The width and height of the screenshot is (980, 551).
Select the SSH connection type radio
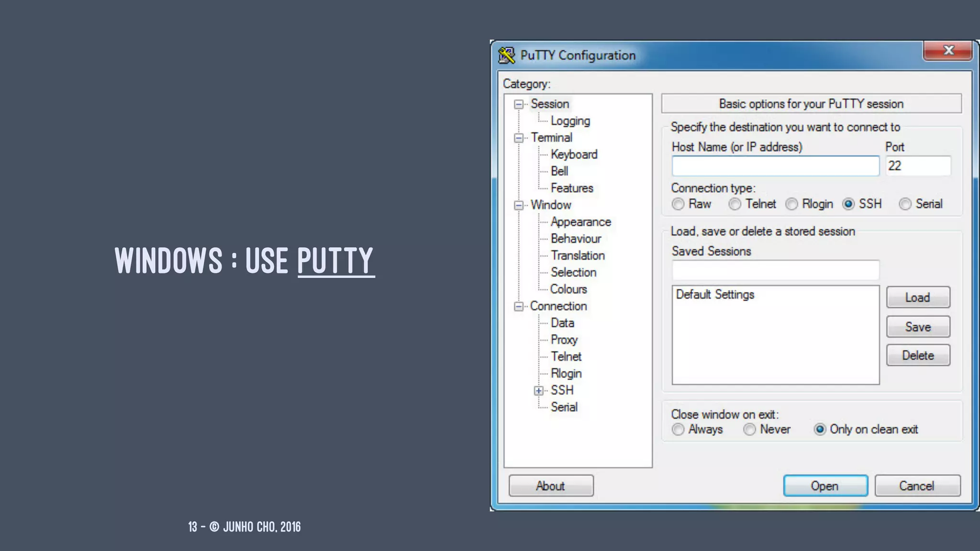click(848, 204)
